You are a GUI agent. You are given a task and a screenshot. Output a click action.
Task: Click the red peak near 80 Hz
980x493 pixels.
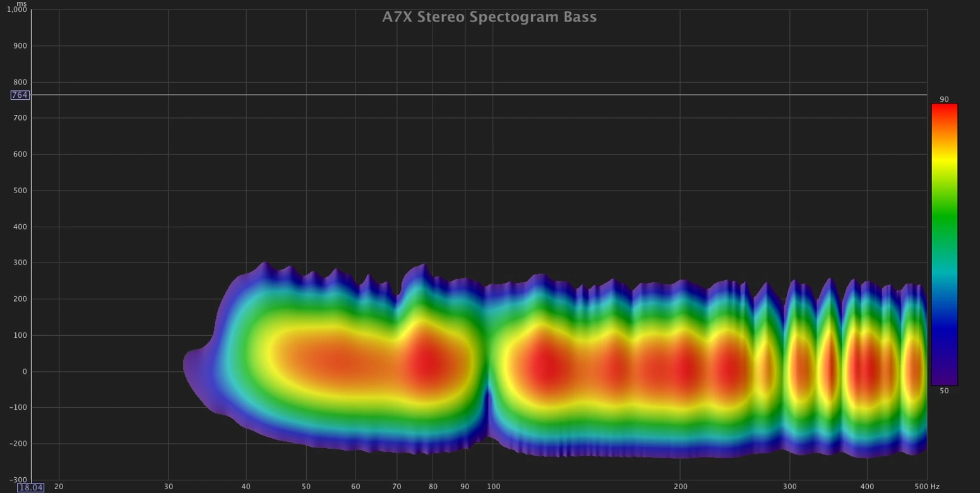click(x=429, y=363)
